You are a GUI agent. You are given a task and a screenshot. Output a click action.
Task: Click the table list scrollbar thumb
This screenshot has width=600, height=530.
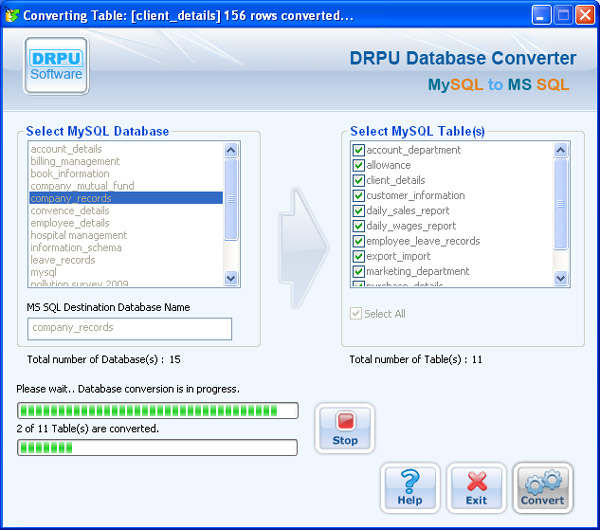tap(561, 204)
